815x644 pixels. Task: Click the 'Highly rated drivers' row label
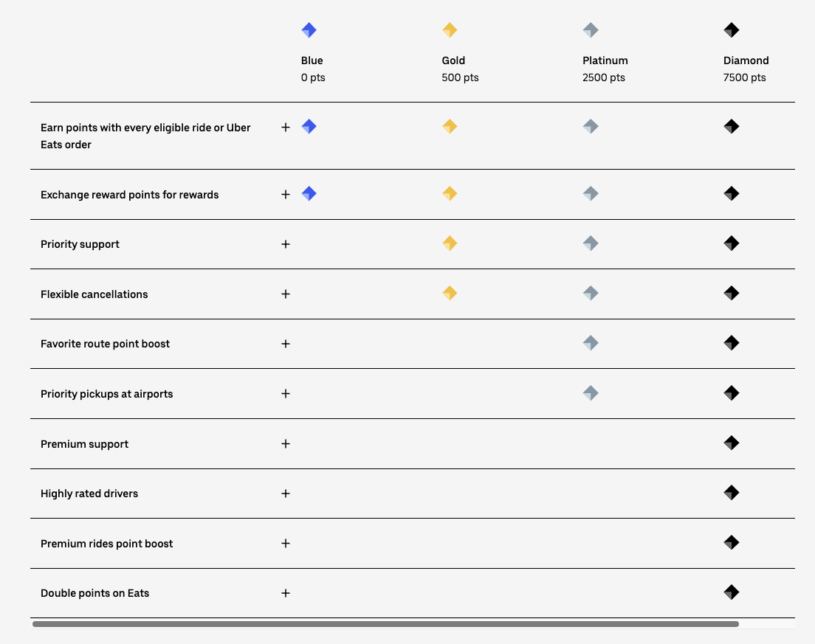click(x=89, y=494)
